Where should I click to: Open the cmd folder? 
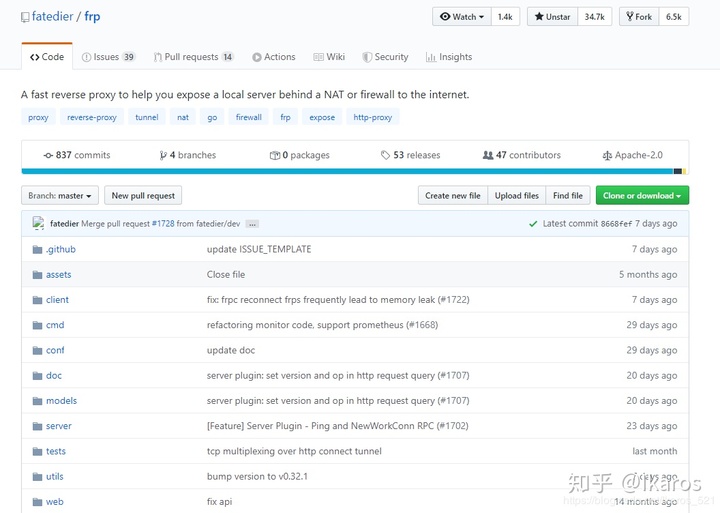pos(55,325)
